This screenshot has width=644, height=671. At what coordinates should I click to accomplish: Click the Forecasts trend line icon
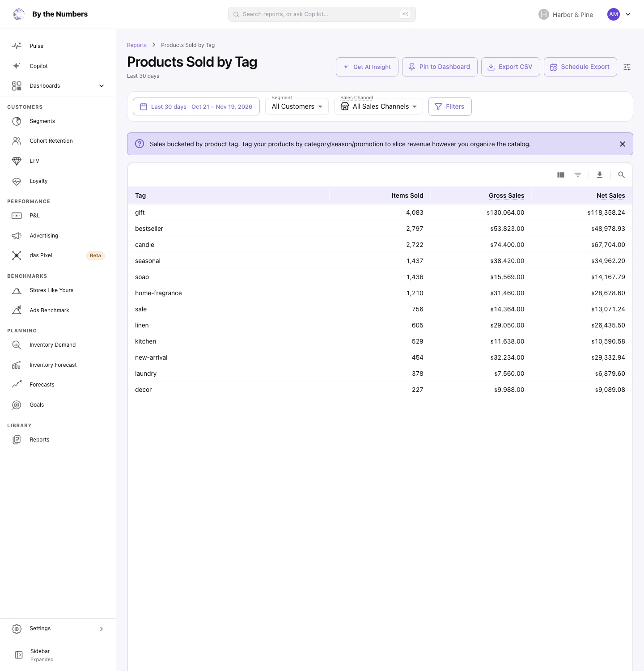click(x=17, y=385)
